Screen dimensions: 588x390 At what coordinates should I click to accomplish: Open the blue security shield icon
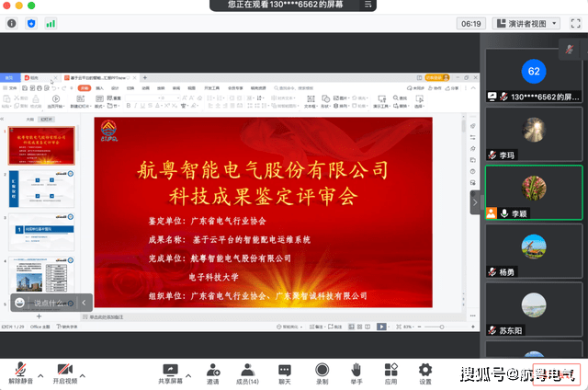click(x=31, y=24)
